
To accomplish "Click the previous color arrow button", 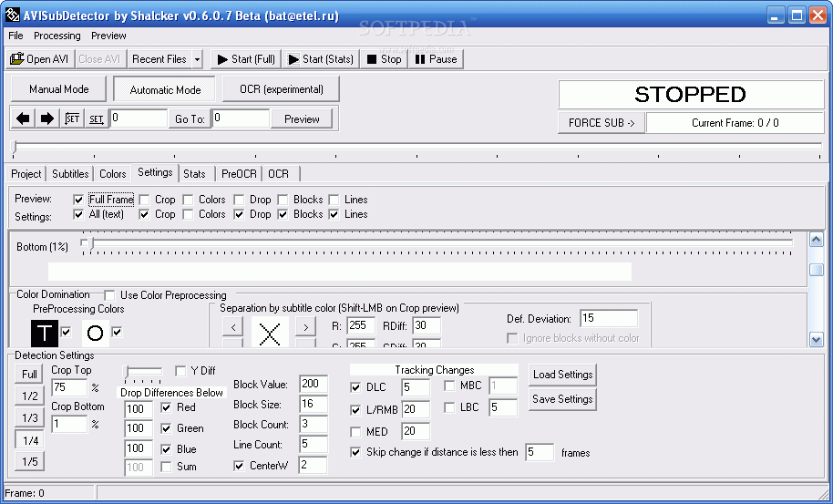I will [233, 326].
